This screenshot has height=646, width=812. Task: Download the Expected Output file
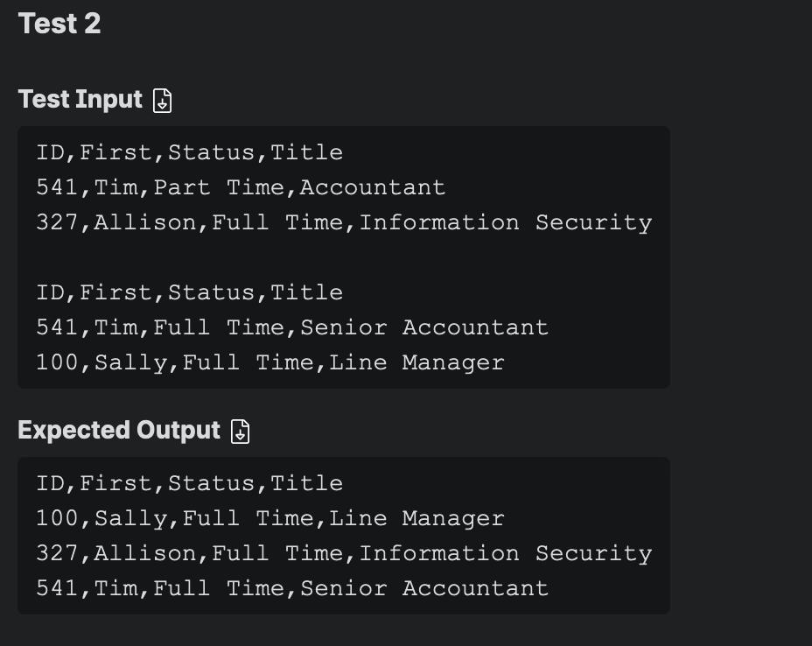click(240, 431)
